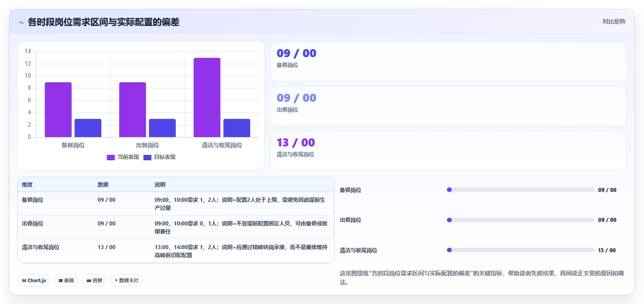Click the 数据卡片 tag chip
This screenshot has height=304, width=644.
[x=127, y=280]
